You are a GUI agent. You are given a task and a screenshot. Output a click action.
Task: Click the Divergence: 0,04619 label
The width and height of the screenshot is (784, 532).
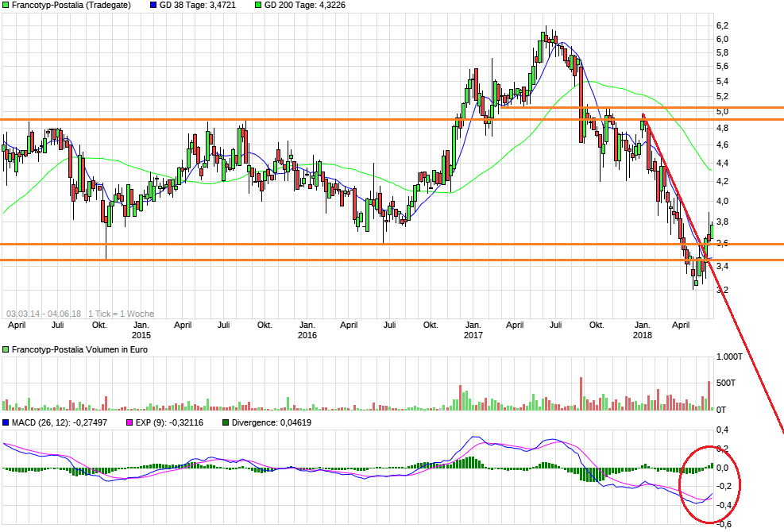tap(272, 422)
